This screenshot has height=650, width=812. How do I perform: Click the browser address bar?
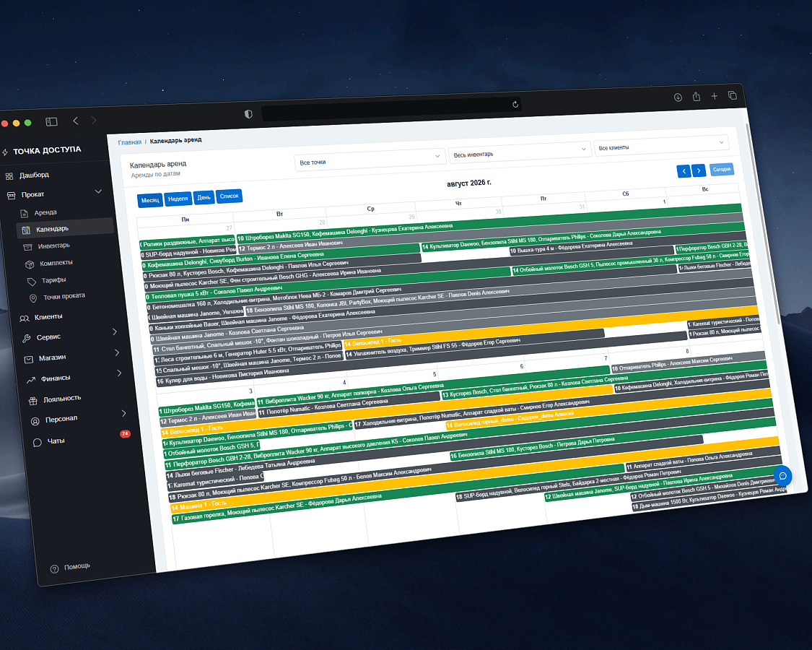tap(391, 109)
